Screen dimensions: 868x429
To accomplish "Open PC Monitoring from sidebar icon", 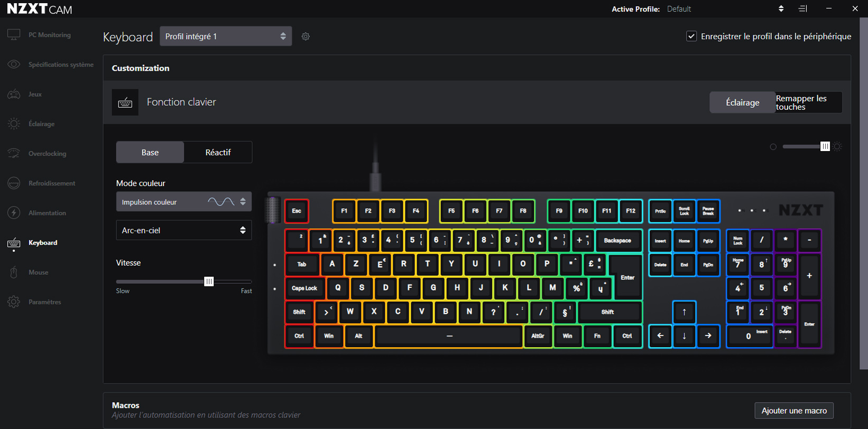I will click(14, 35).
